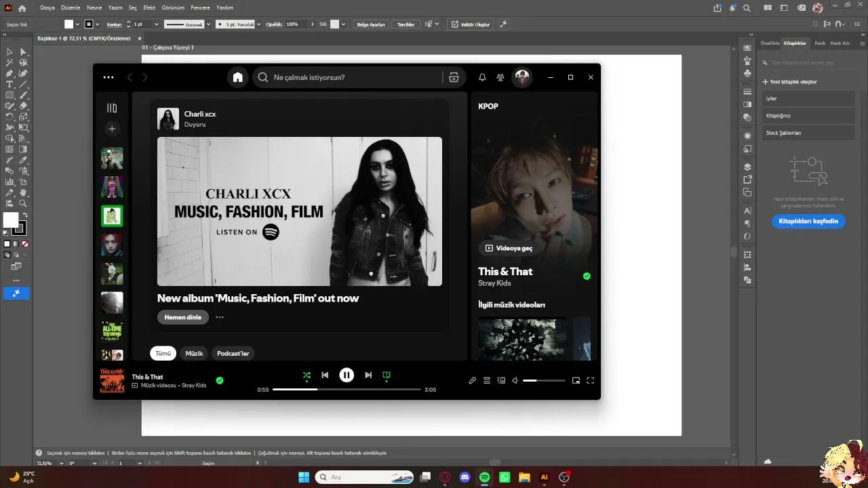Toggle repeat in Spotify player
The image size is (868, 488).
click(x=387, y=375)
